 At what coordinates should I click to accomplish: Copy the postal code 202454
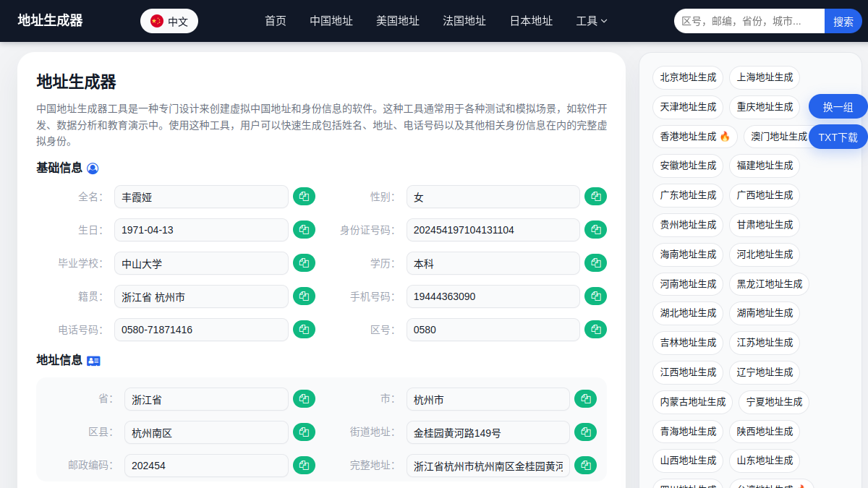[x=304, y=465]
